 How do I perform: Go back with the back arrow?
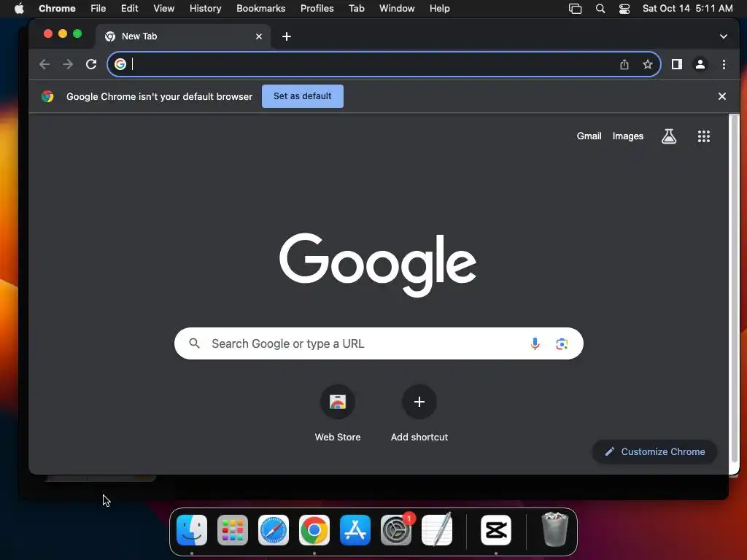44,64
